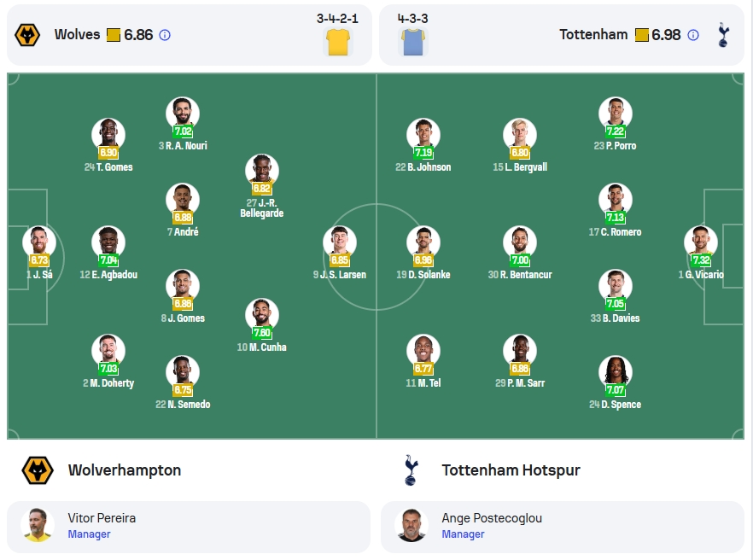Open the Wolverhampton team name link
The image size is (753, 560).
125,470
